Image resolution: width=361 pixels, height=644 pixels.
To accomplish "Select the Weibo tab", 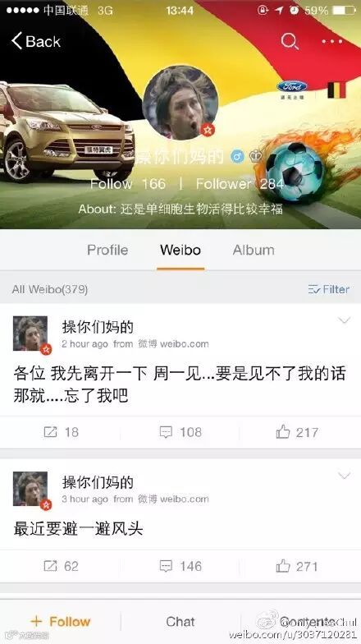I will [180, 250].
